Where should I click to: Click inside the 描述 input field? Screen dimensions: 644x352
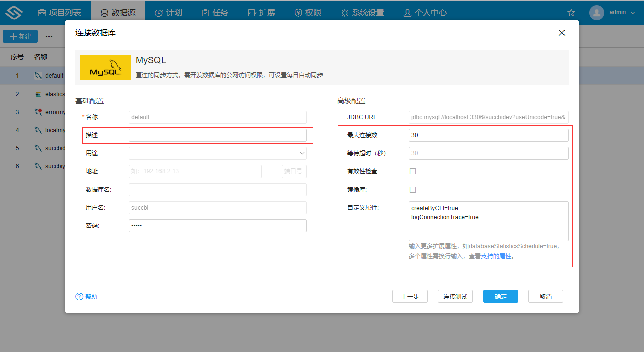click(217, 135)
